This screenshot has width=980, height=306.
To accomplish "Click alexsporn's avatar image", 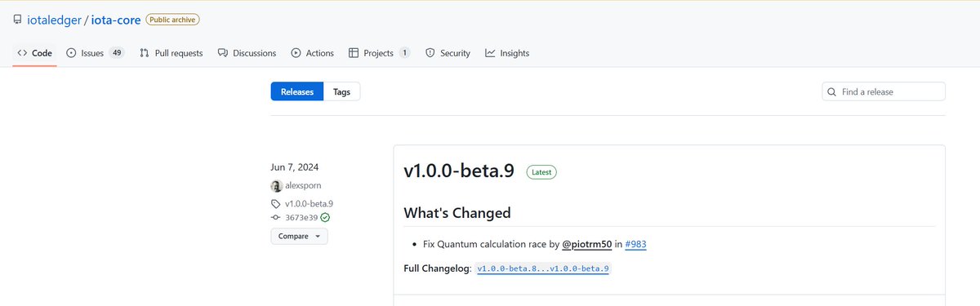I will click(276, 185).
